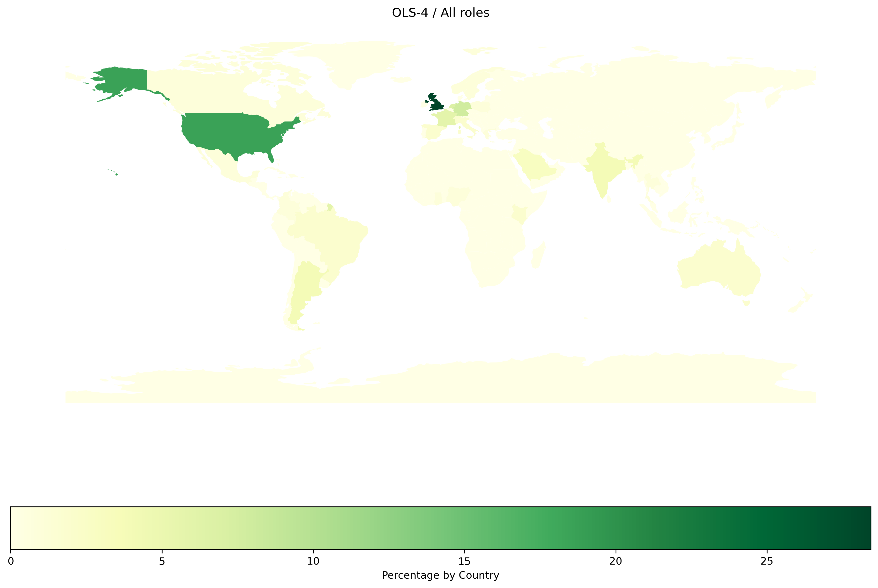Click the colorbar tick label '20'
The height and width of the screenshot is (588, 878).
[x=616, y=561]
